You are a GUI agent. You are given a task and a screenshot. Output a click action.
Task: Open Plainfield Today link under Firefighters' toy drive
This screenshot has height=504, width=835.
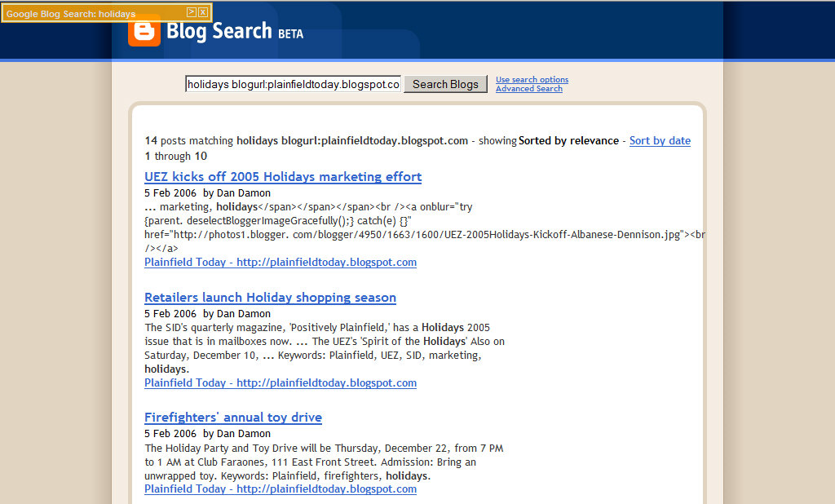pyautogui.click(x=281, y=489)
